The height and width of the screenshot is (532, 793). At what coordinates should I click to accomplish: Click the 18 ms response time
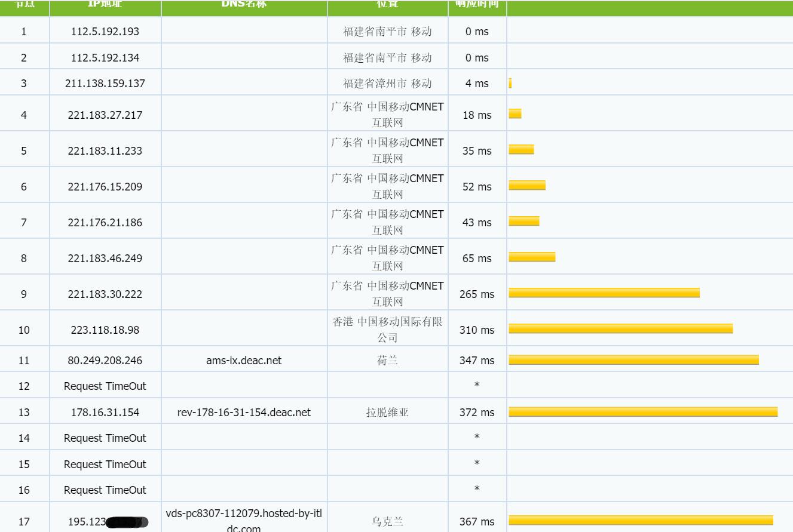(x=477, y=115)
